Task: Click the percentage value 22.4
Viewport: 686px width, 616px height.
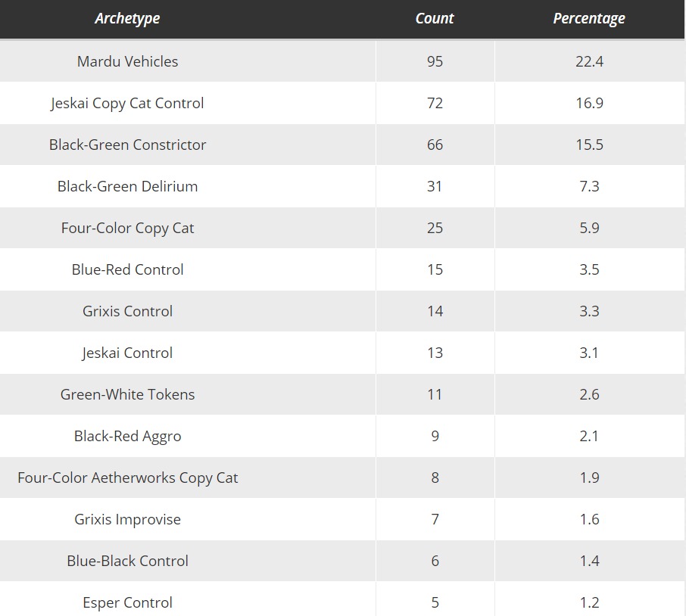Action: pos(589,61)
